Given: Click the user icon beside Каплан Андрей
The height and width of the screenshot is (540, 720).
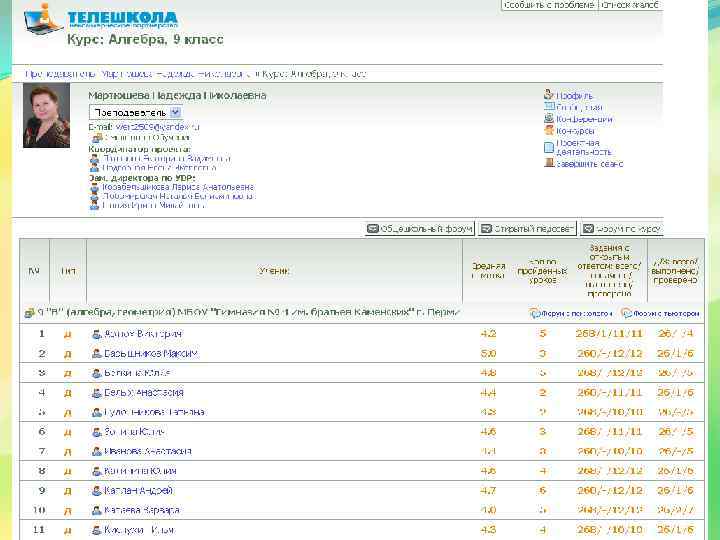Looking at the screenshot, I should coord(96,491).
